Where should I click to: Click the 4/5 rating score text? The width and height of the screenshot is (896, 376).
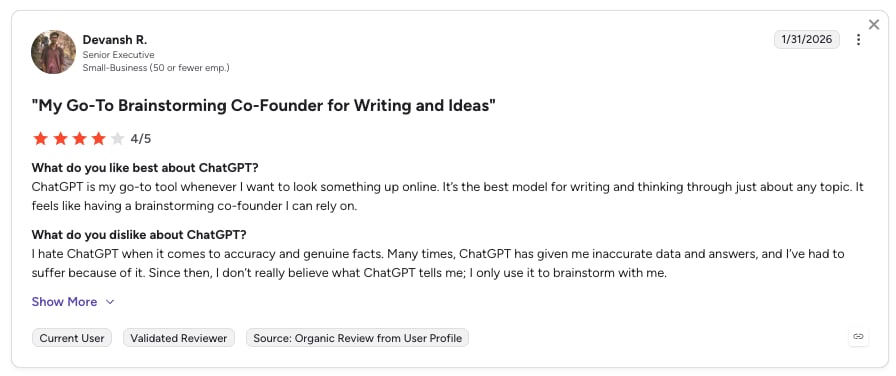coord(141,139)
